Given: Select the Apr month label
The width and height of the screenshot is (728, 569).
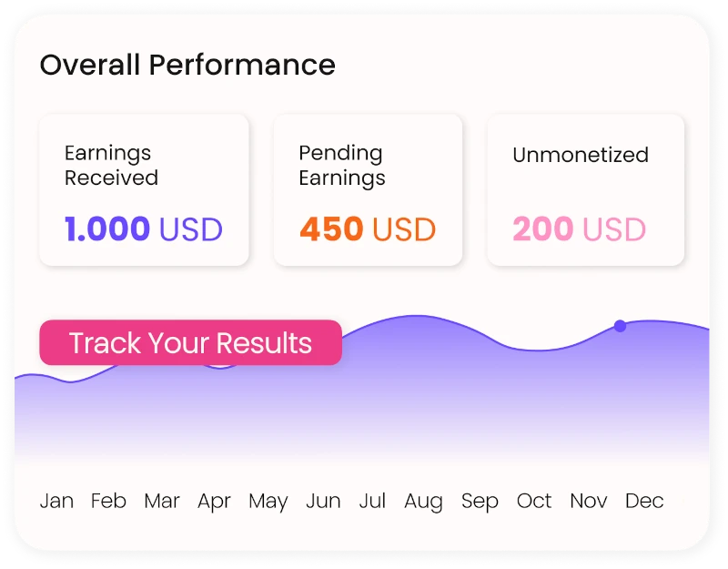Looking at the screenshot, I should [214, 501].
